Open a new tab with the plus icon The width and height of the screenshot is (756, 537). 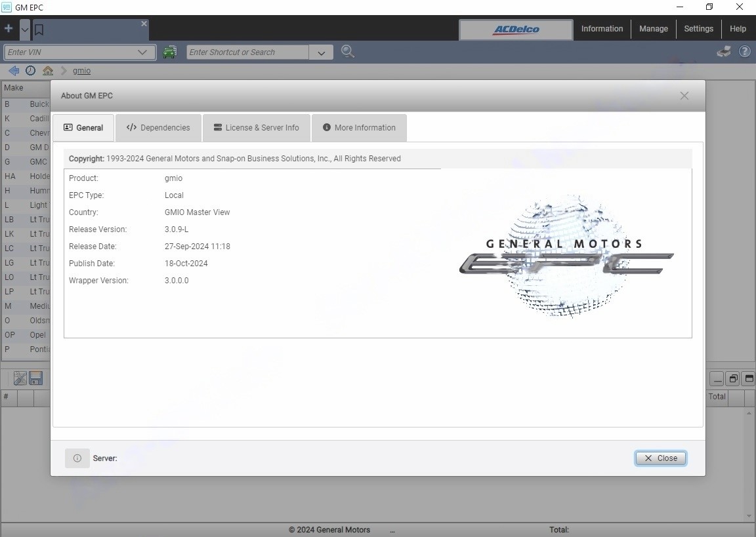pyautogui.click(x=9, y=28)
